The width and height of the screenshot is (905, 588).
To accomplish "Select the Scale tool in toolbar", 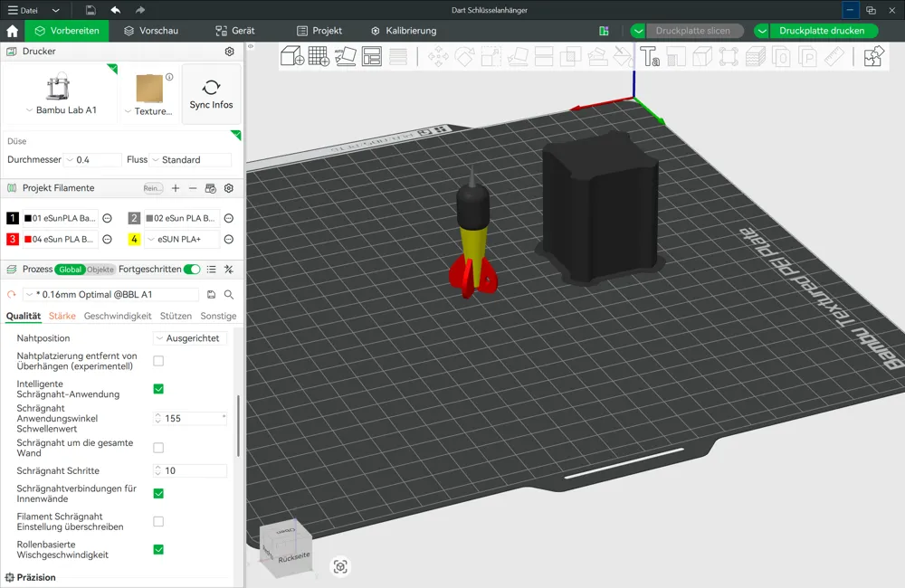I will click(491, 57).
